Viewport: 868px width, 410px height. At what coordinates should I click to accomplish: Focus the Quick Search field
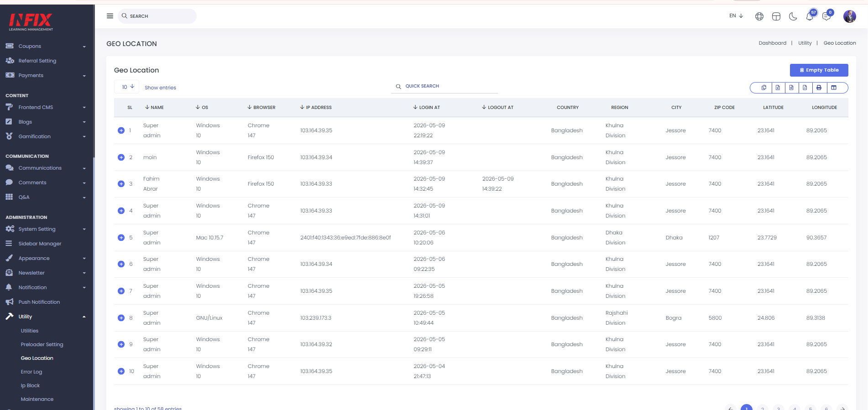444,86
